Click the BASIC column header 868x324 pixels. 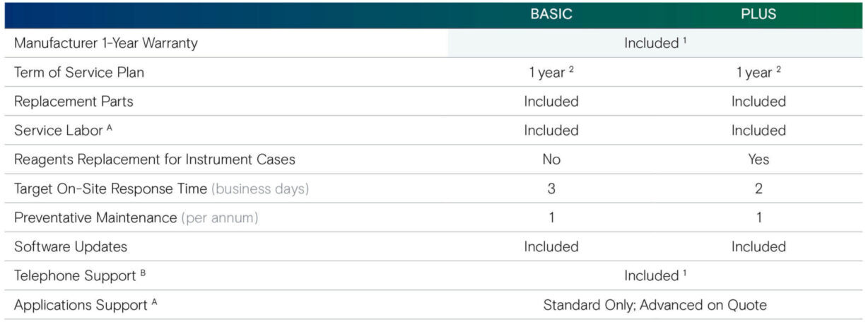pyautogui.click(x=551, y=14)
